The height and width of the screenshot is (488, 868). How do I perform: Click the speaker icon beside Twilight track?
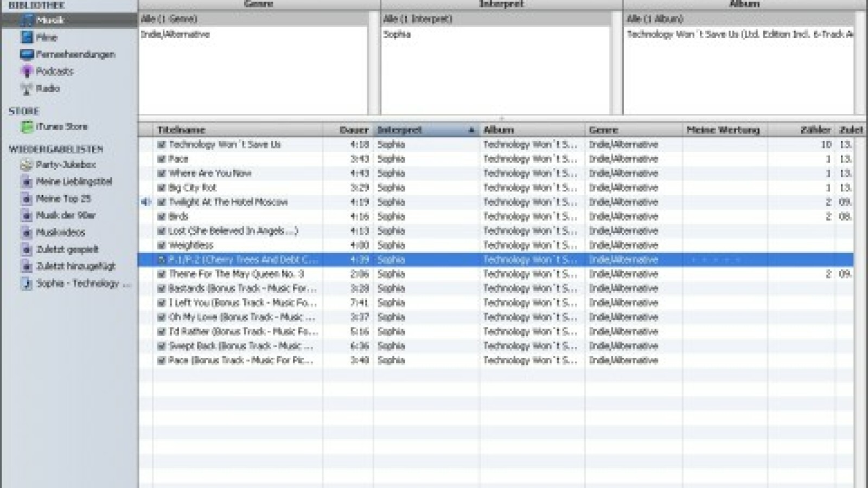click(145, 202)
